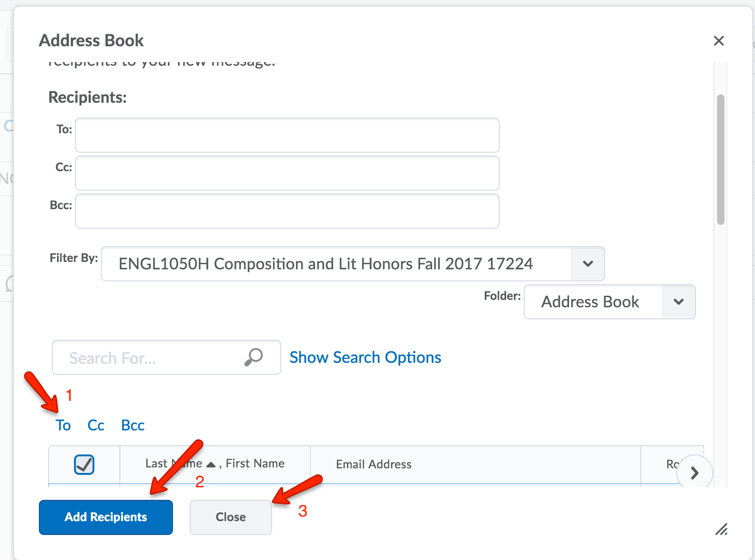Viewport: 755px width, 560px height.
Task: Sort by the Email Address column header
Action: pos(374,464)
